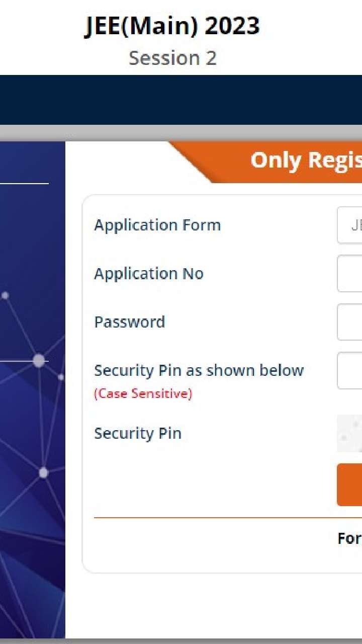Click the largest glowing network node graphic
Image resolution: width=362 pixels, height=644 pixels.
(39, 360)
